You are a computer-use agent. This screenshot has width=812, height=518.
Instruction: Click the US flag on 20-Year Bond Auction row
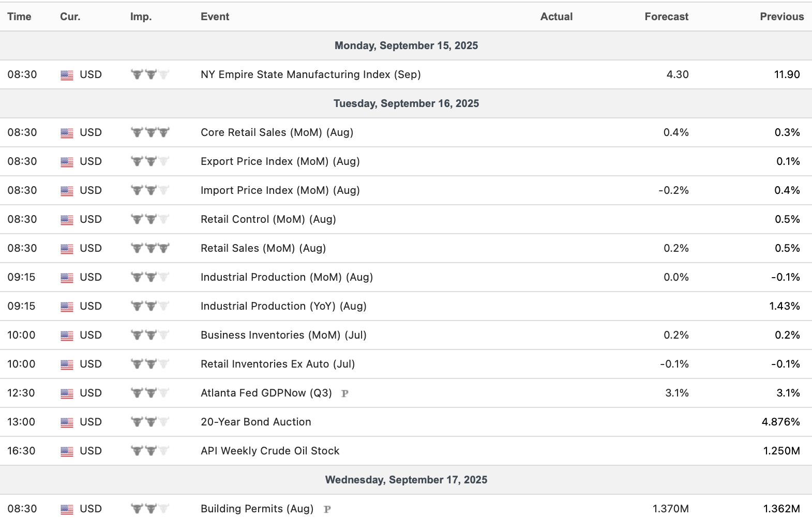(x=67, y=422)
